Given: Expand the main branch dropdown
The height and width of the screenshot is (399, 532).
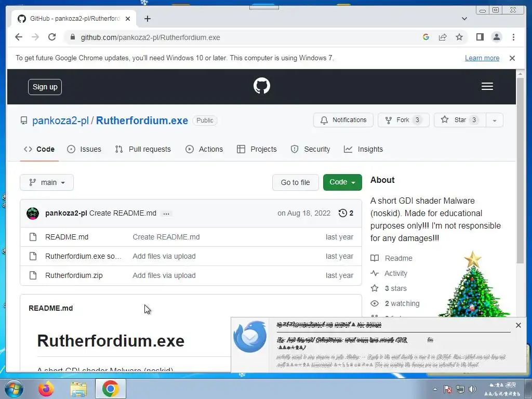Looking at the screenshot, I should coord(47,182).
